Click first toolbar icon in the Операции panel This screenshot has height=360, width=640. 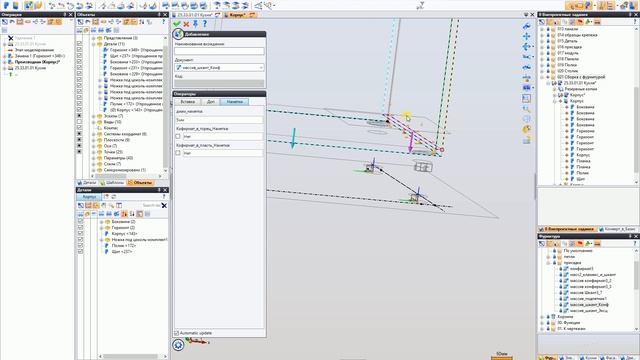pos(5,22)
